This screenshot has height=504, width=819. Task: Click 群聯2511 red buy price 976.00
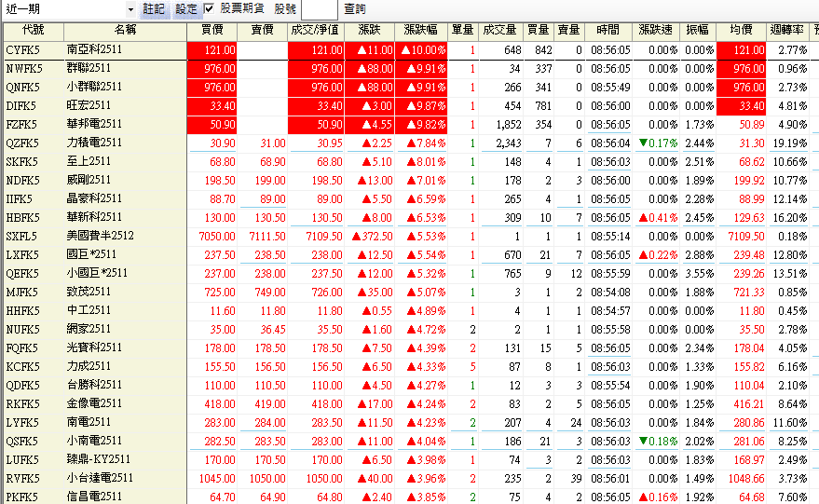click(x=212, y=68)
